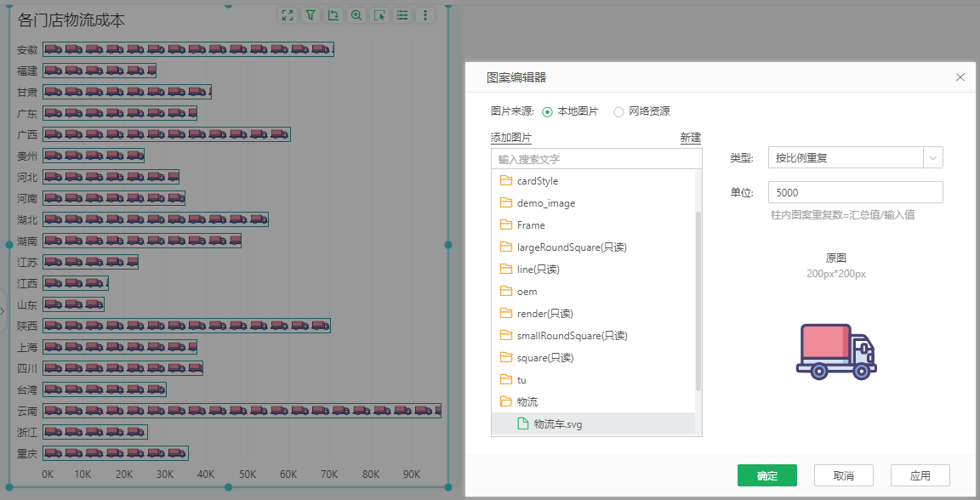This screenshot has height=500, width=980.
Task: Expand the collapsed left side panel chevron
Action: [x=4, y=312]
